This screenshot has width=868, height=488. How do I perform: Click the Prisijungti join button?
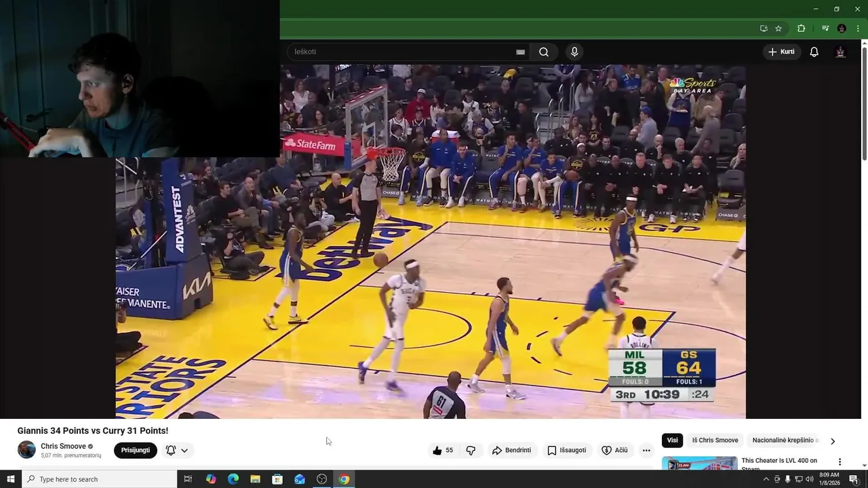[x=136, y=450]
